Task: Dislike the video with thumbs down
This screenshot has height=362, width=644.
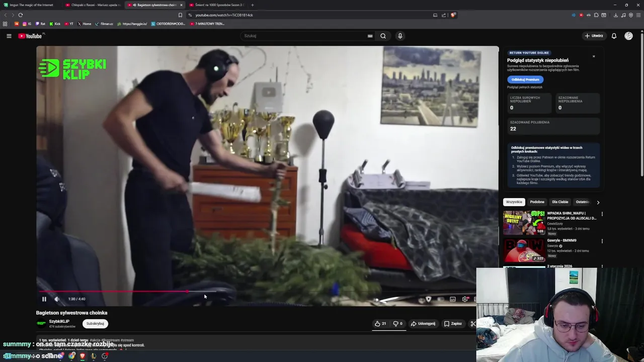Action: [x=397, y=324]
